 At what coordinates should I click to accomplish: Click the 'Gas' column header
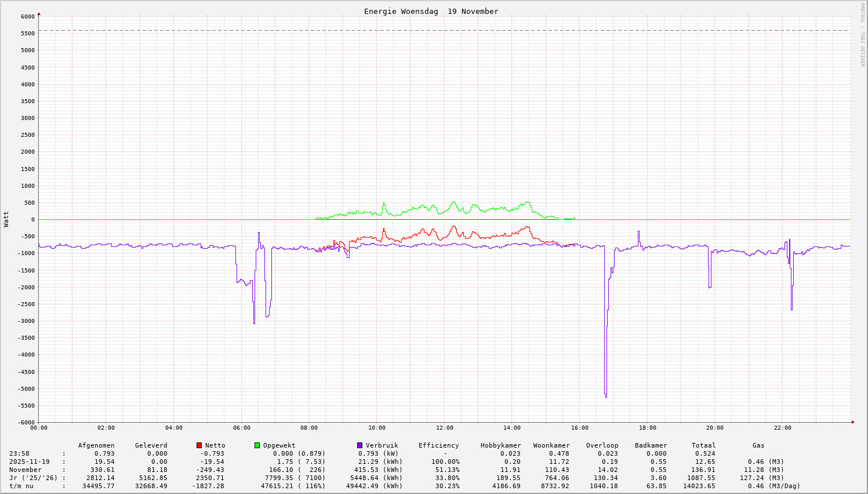point(758,445)
